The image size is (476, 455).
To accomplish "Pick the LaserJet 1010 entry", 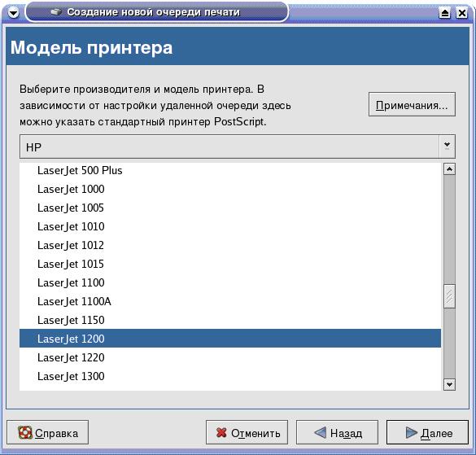I will point(230,226).
